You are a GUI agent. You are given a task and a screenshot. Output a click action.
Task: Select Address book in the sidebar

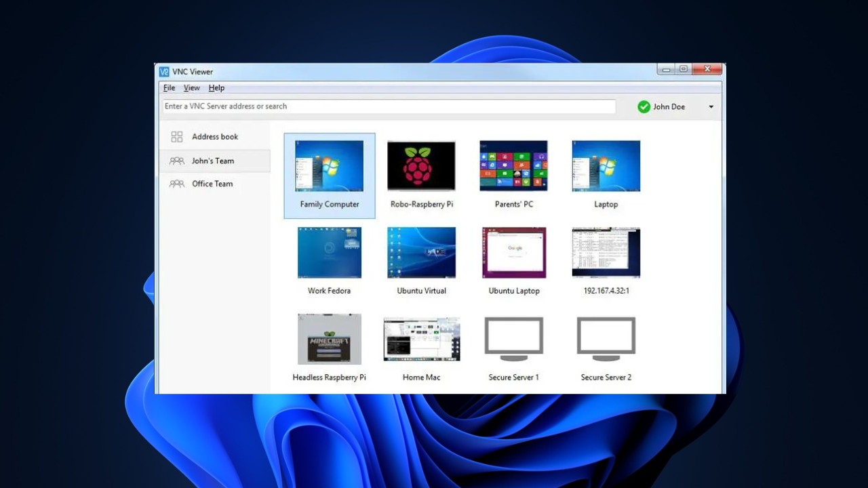(x=214, y=137)
